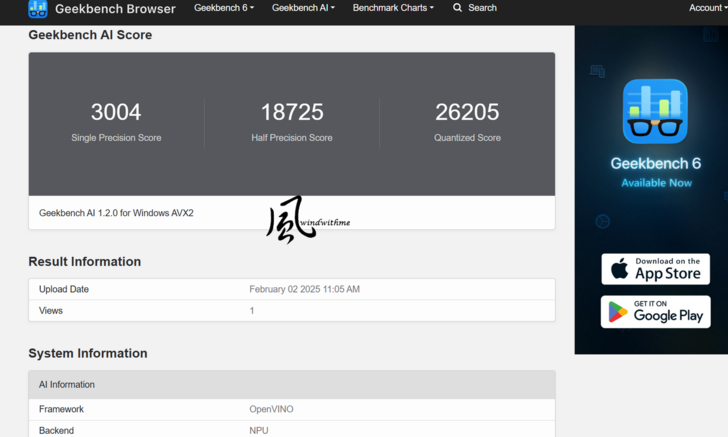Click the windwithme calligraphy watermark
The image size is (728, 437).
pos(293,219)
